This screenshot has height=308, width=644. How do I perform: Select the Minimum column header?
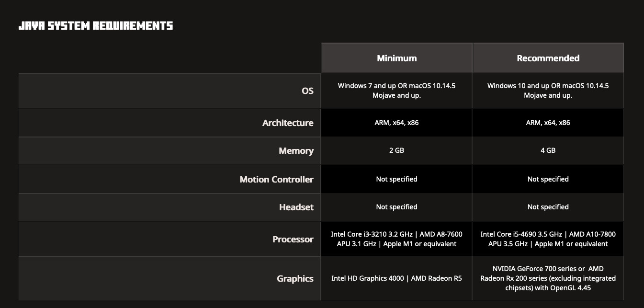pos(396,58)
